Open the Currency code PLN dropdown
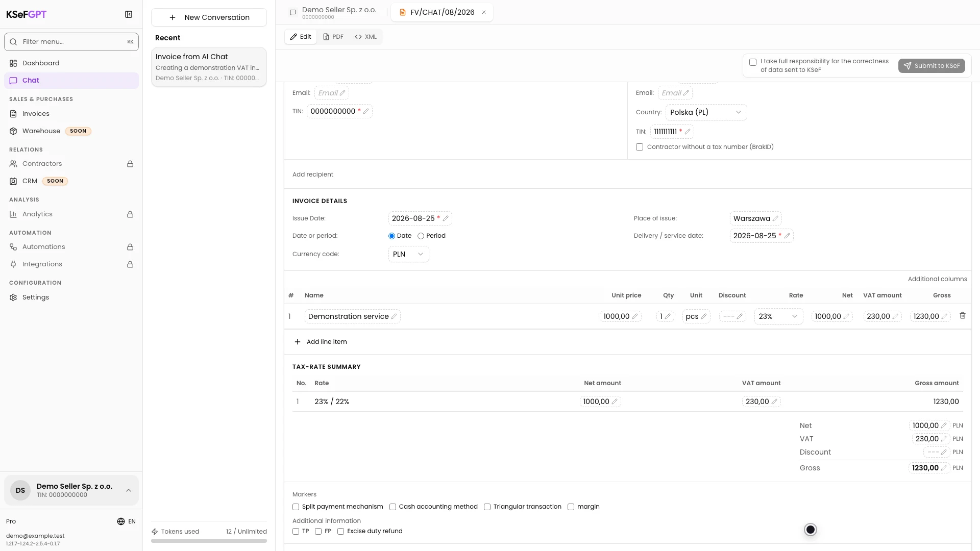980x551 pixels. coord(408,254)
